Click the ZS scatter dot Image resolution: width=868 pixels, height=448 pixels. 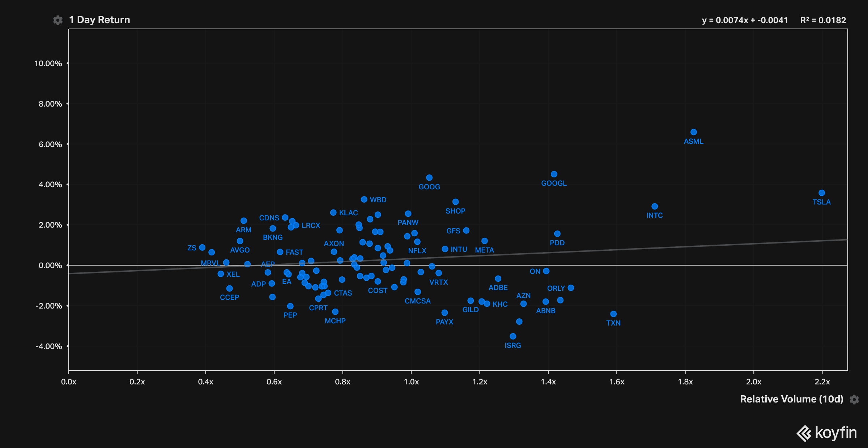(x=202, y=247)
